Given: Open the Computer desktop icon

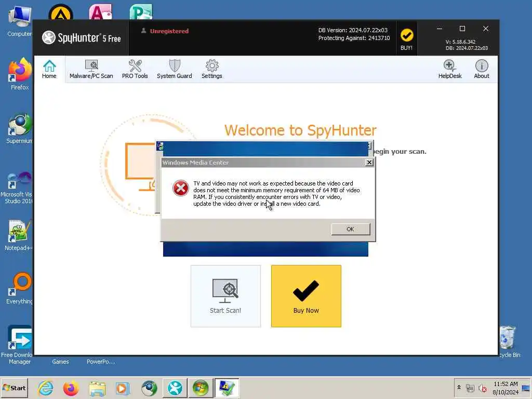Looking at the screenshot, I should [x=19, y=21].
